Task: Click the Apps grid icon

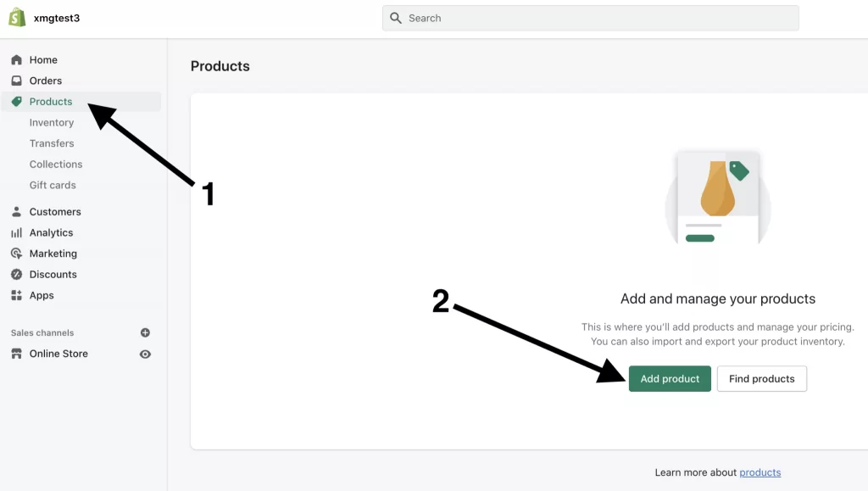Action: [x=17, y=295]
